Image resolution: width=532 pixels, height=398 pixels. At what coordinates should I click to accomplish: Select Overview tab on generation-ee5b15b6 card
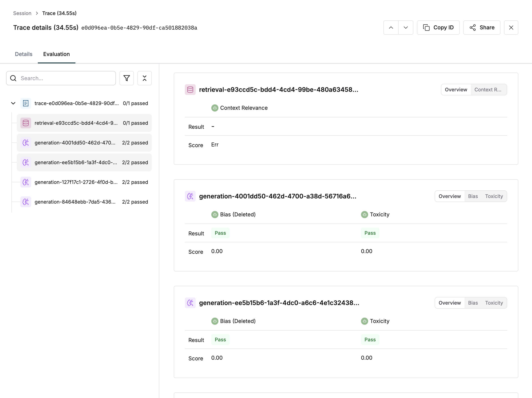click(450, 303)
